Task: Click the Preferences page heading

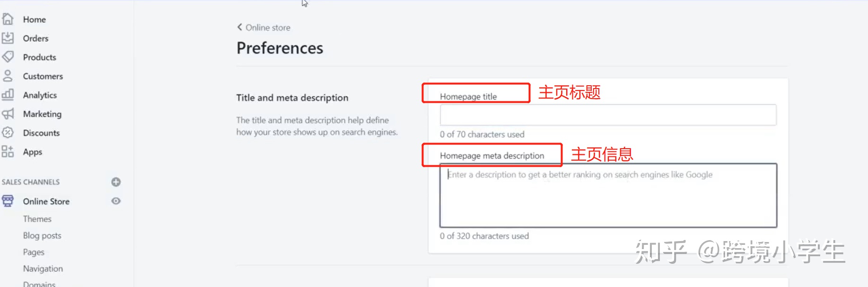Action: 280,48
